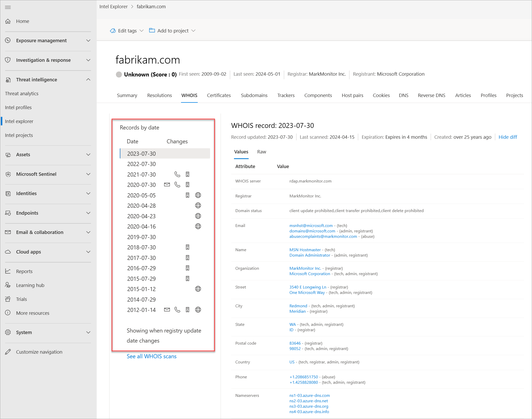
Task: Open Intel profiles in sidebar
Action: click(x=18, y=107)
